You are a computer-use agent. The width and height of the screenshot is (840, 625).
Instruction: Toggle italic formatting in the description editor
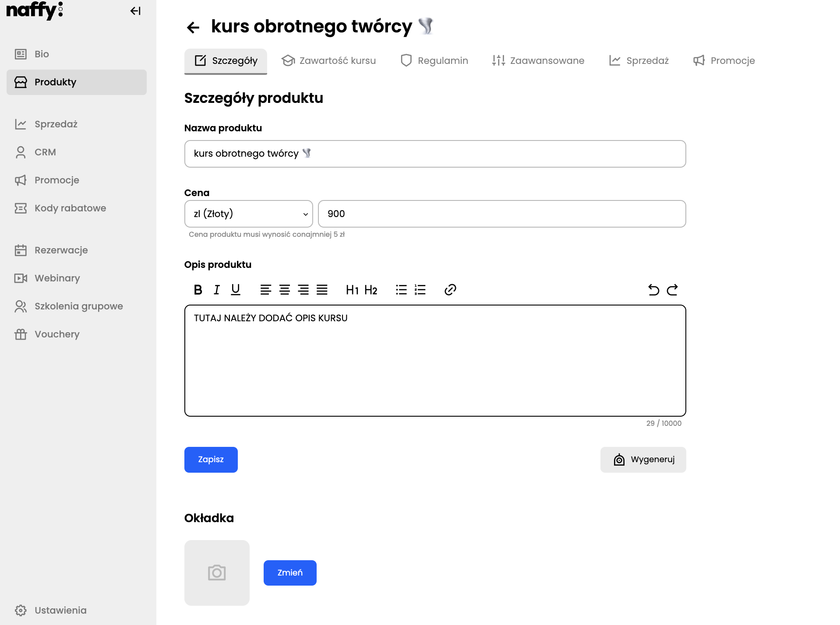pyautogui.click(x=217, y=290)
